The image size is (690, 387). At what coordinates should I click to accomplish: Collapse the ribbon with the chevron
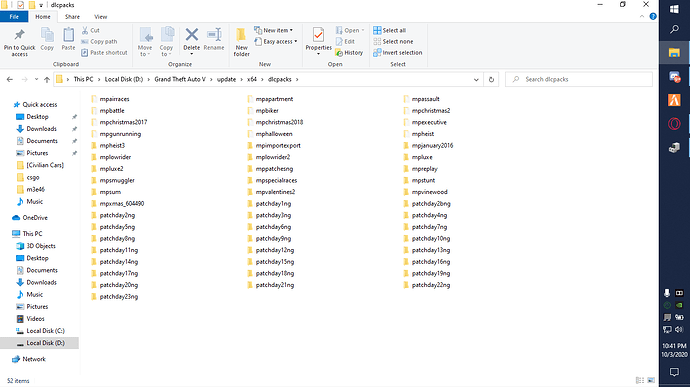point(642,16)
